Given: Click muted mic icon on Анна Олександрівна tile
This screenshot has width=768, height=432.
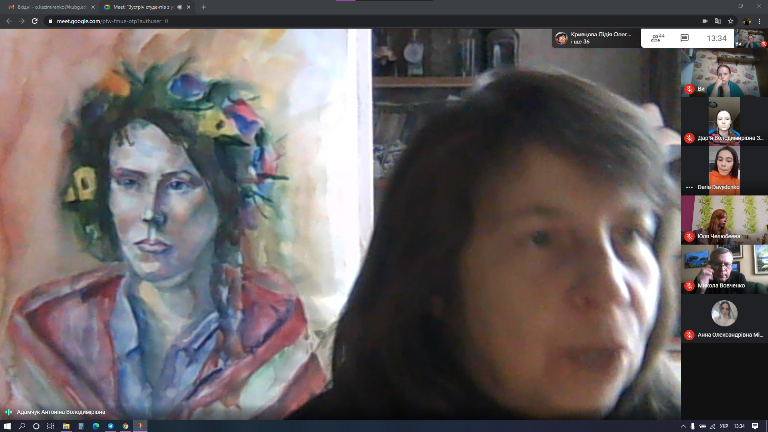Looking at the screenshot, I should (x=689, y=335).
